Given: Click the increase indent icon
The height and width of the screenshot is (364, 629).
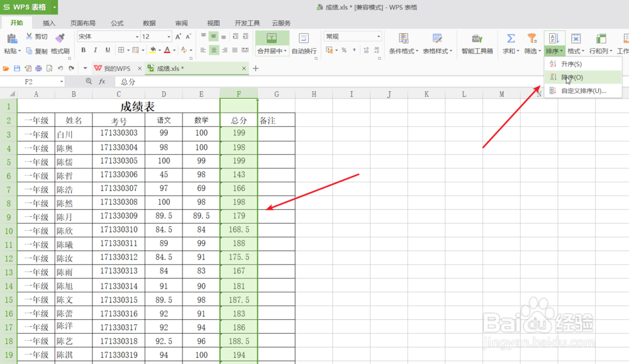Looking at the screenshot, I should click(x=245, y=36).
